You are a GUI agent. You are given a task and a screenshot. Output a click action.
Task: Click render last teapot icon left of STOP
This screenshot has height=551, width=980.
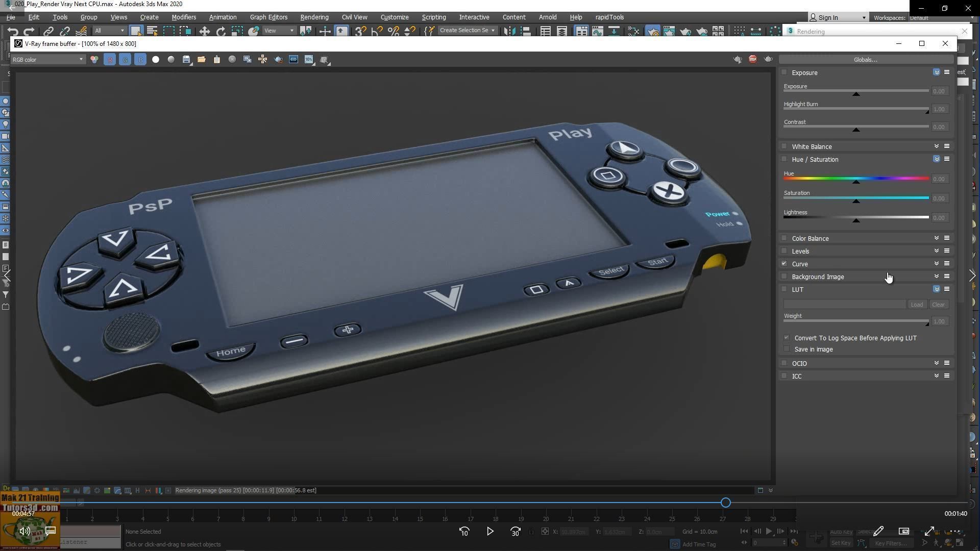pos(738,60)
